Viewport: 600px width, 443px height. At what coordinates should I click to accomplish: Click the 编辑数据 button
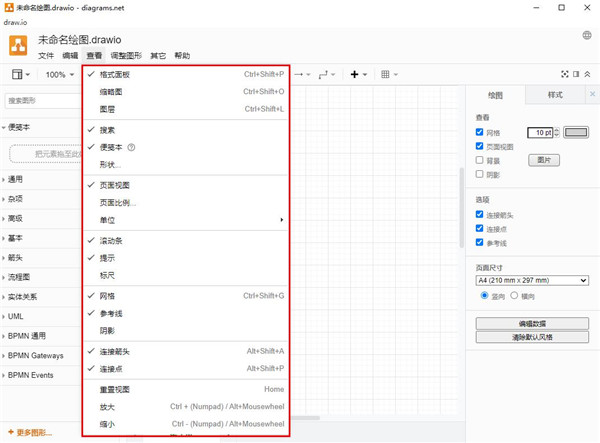[532, 324]
